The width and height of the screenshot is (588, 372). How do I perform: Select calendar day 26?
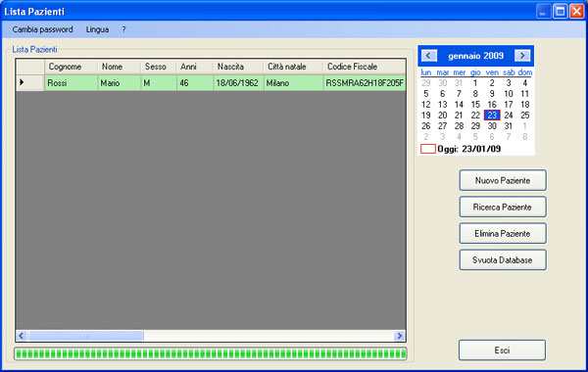tap(426, 126)
